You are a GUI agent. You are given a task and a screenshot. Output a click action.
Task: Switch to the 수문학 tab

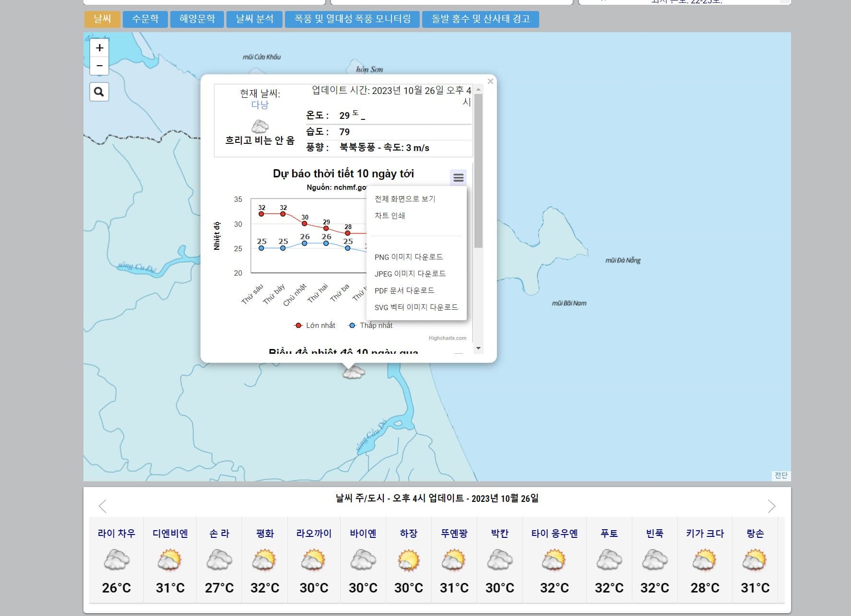pyautogui.click(x=145, y=19)
